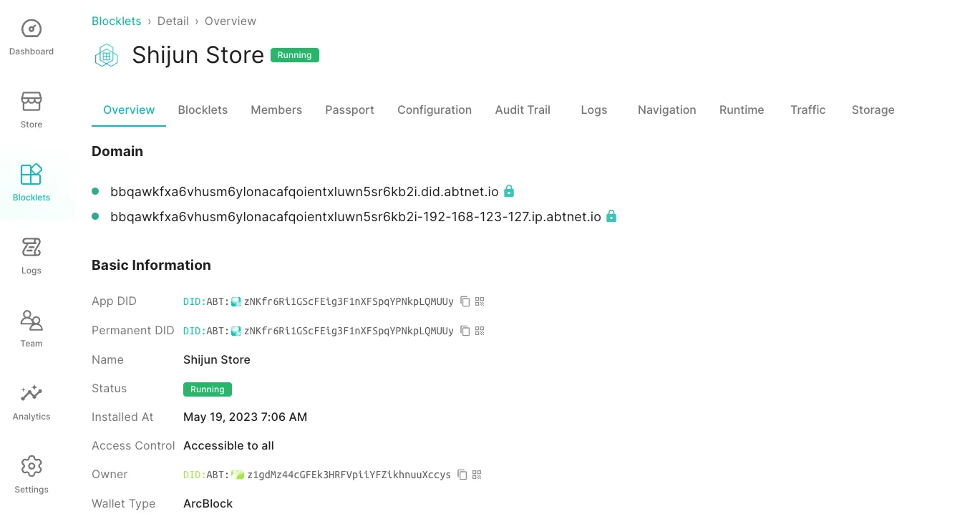Open the Configuration tab
The width and height of the screenshot is (980, 519).
pyautogui.click(x=435, y=110)
